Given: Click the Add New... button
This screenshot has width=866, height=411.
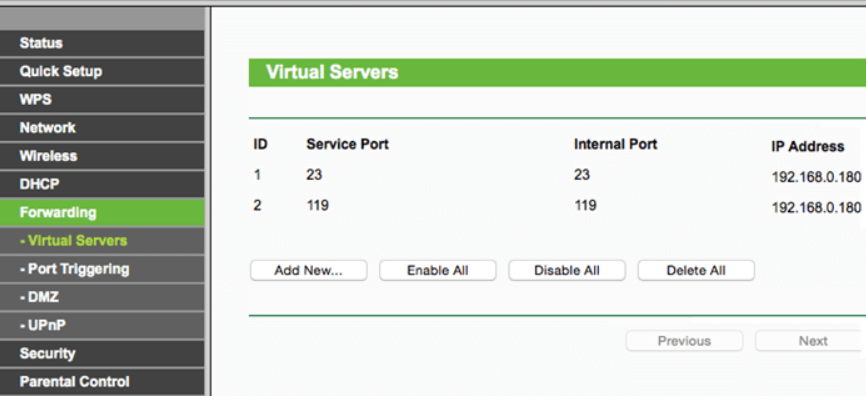Looking at the screenshot, I should click(308, 270).
